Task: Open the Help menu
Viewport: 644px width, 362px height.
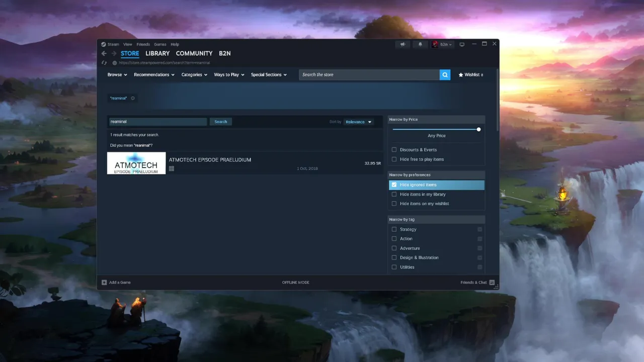Action: pos(175,44)
